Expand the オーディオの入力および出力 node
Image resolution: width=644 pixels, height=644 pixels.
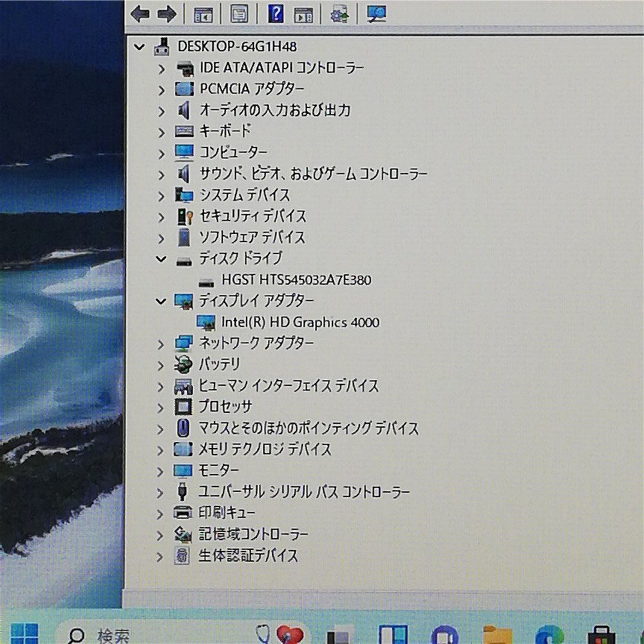click(162, 111)
